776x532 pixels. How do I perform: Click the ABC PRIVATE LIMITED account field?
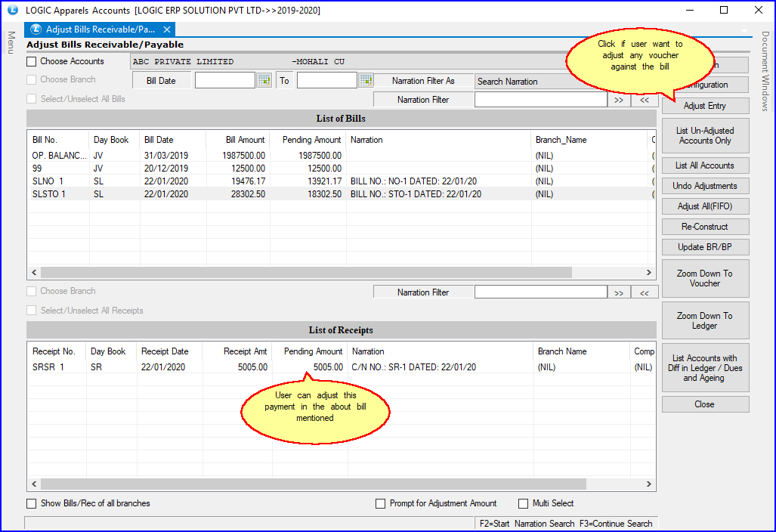tap(349, 62)
